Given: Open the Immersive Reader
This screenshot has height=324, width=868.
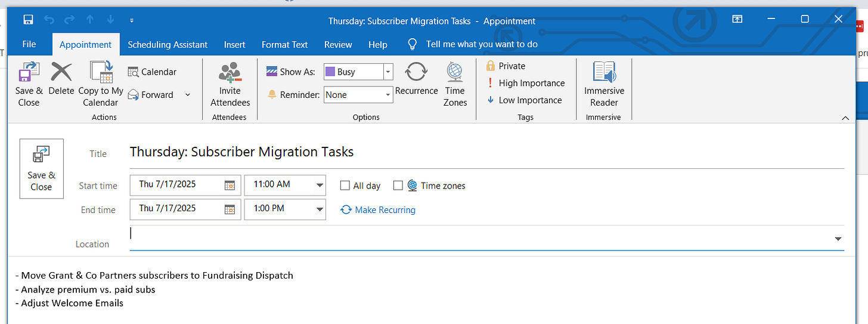Looking at the screenshot, I should 604,84.
